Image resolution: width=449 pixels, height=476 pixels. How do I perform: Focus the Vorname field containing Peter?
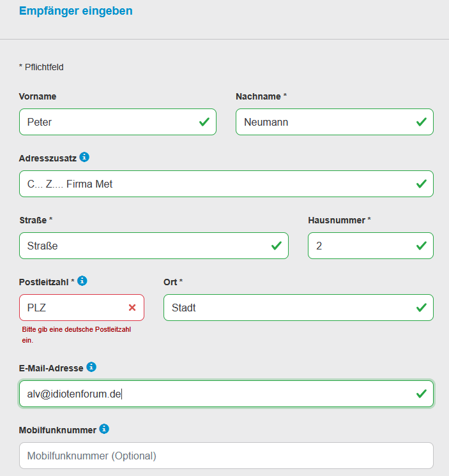(118, 122)
